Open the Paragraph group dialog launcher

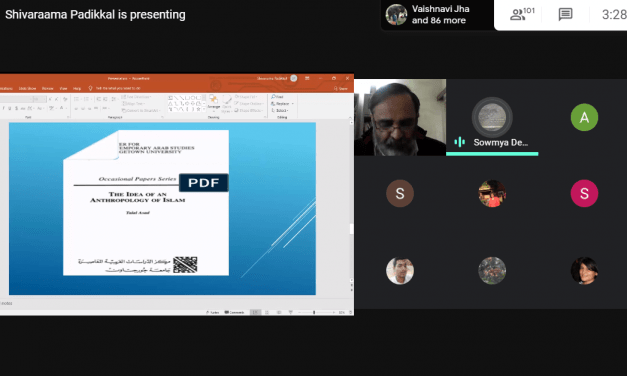(162, 117)
